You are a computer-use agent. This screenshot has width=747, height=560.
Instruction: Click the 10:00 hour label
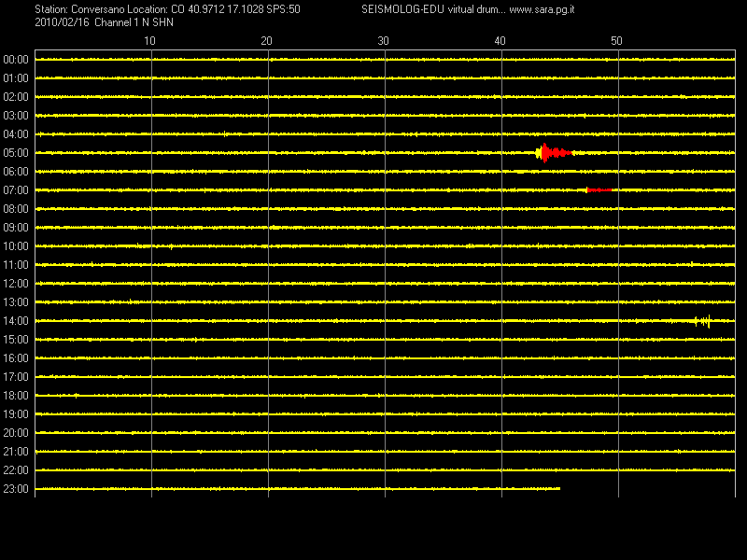16,246
